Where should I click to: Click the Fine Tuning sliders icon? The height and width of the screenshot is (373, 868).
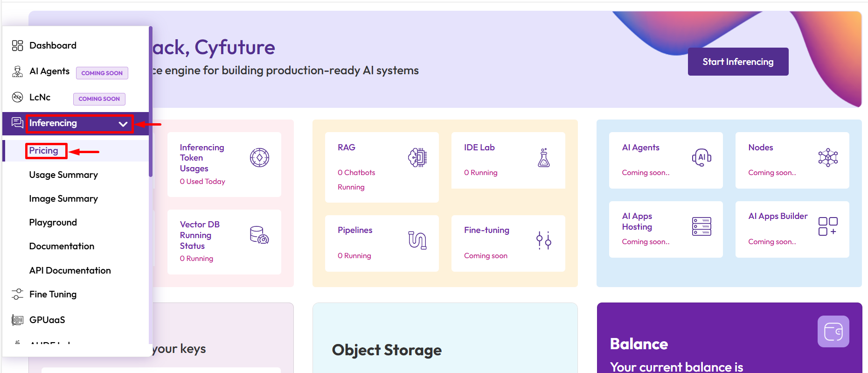click(x=17, y=294)
